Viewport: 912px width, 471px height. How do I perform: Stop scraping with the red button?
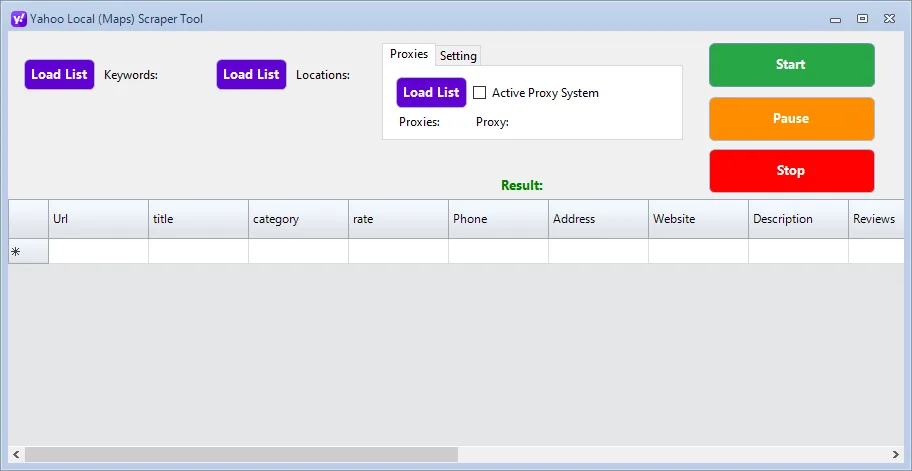click(x=791, y=171)
